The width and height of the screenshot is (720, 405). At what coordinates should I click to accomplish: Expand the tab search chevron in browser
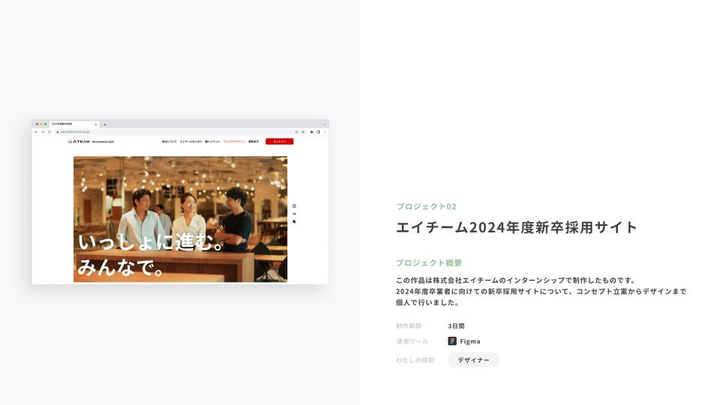pos(324,124)
